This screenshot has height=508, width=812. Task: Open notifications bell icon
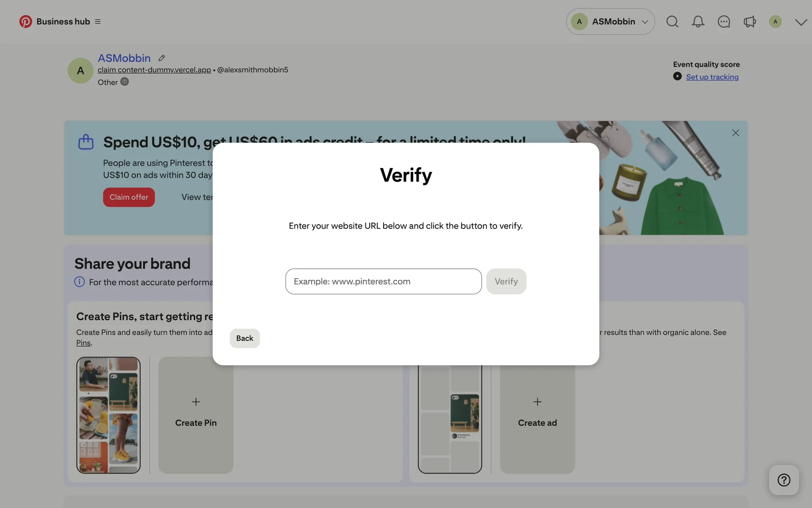click(698, 22)
